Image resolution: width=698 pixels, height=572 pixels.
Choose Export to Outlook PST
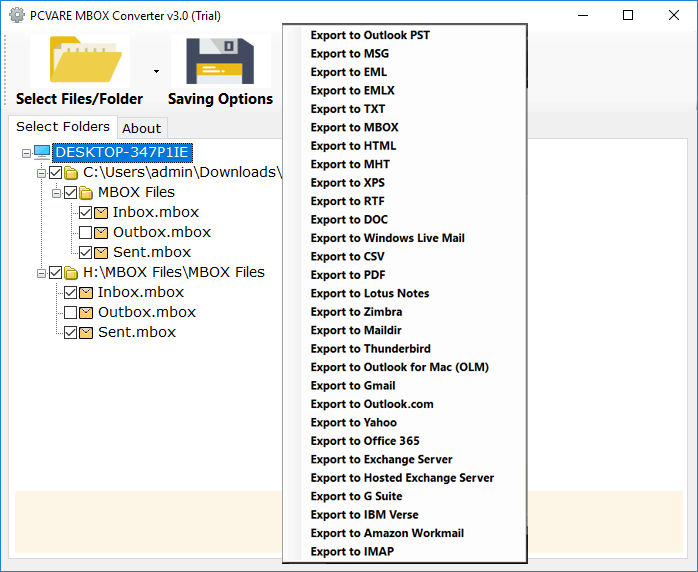click(x=370, y=35)
